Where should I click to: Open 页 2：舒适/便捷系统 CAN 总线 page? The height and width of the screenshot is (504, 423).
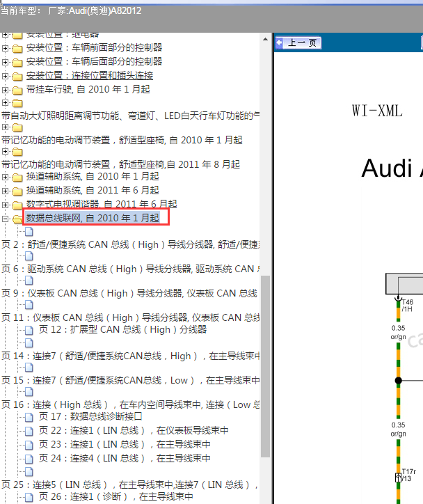click(x=130, y=244)
